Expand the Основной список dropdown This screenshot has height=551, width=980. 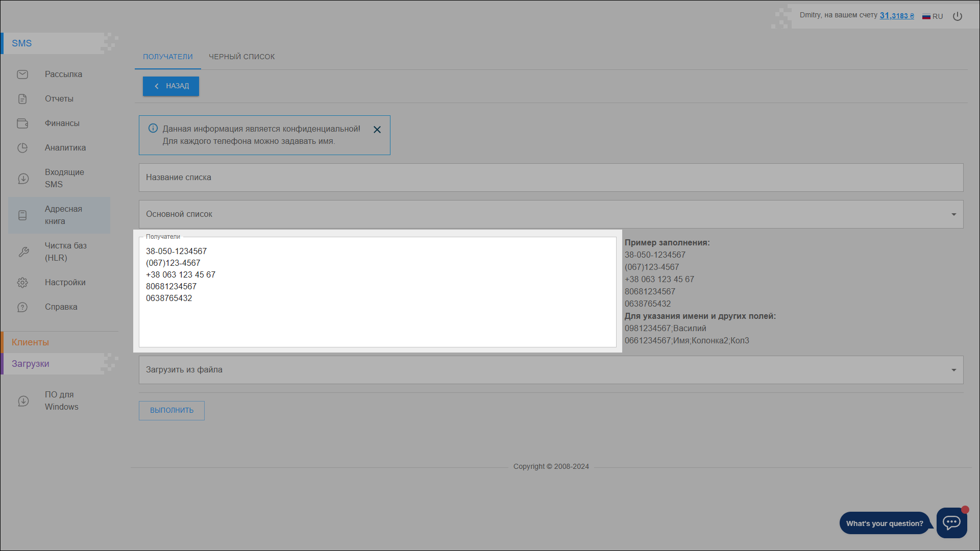[x=953, y=214]
